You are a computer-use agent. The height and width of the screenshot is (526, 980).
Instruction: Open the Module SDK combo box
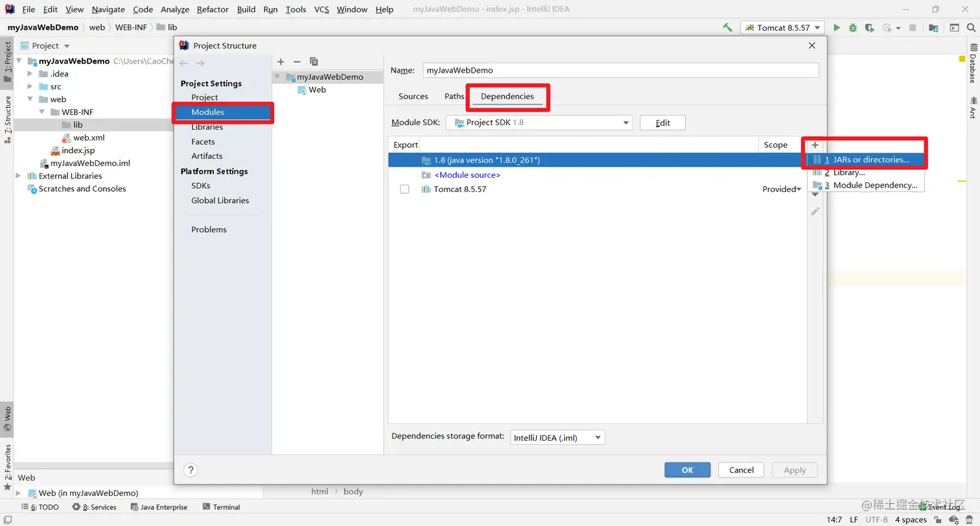pos(539,123)
